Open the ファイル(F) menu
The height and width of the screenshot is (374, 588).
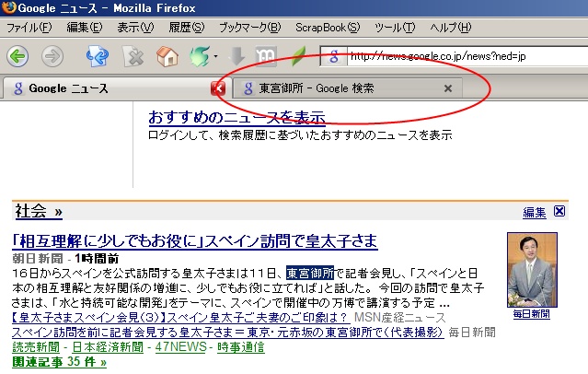click(29, 28)
